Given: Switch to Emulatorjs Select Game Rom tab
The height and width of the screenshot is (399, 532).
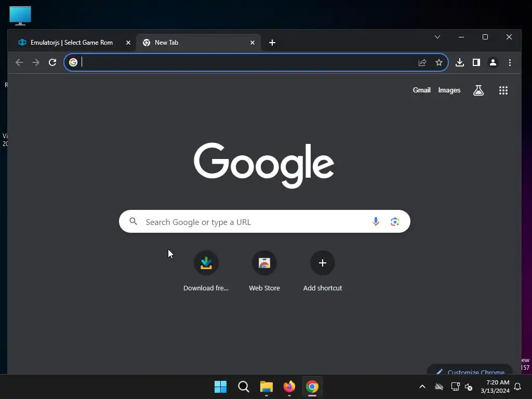Looking at the screenshot, I should pos(74,43).
